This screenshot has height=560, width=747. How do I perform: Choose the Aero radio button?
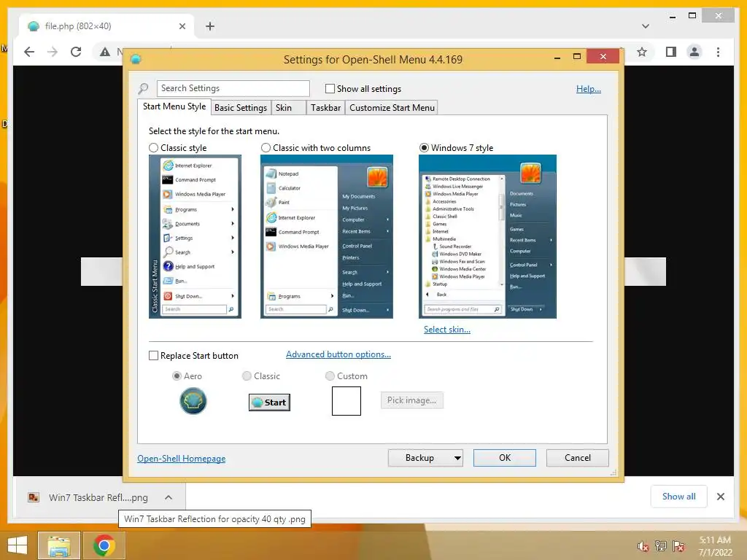pyautogui.click(x=177, y=376)
